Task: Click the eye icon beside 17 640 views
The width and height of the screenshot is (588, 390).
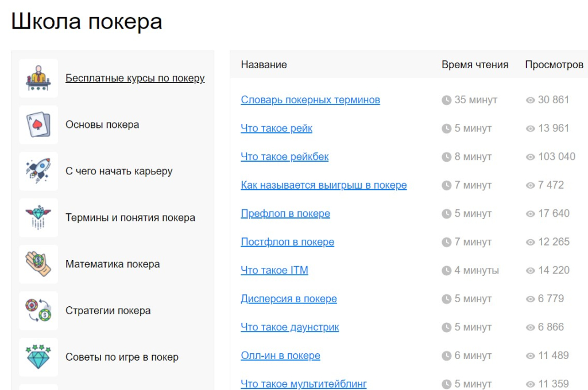Action: 530,214
